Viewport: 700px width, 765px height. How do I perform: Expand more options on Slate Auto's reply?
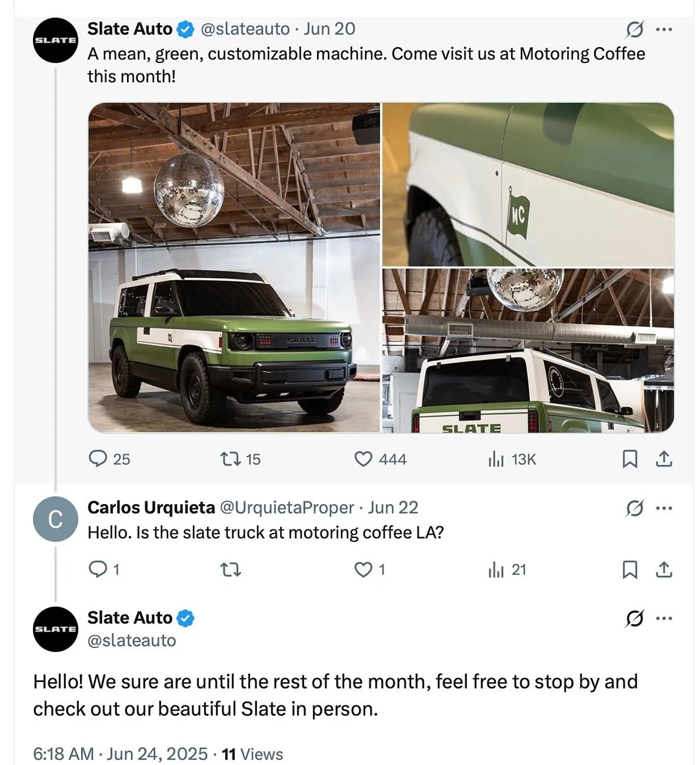[664, 618]
